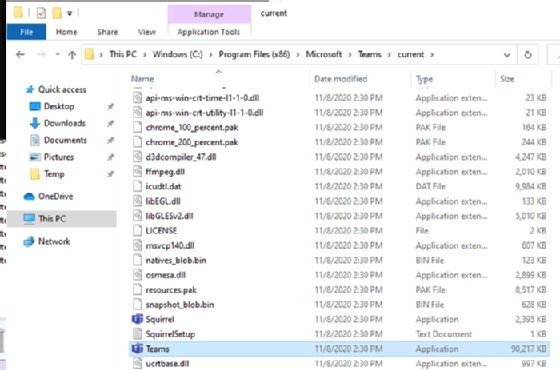Click Microsoft in the address breadcrumb
The width and height of the screenshot is (560, 370).
tap(324, 54)
